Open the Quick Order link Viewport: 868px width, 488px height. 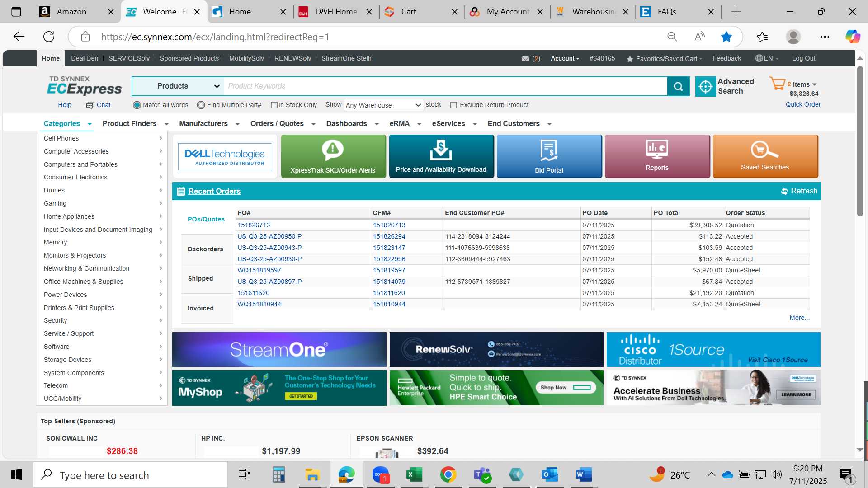(803, 104)
